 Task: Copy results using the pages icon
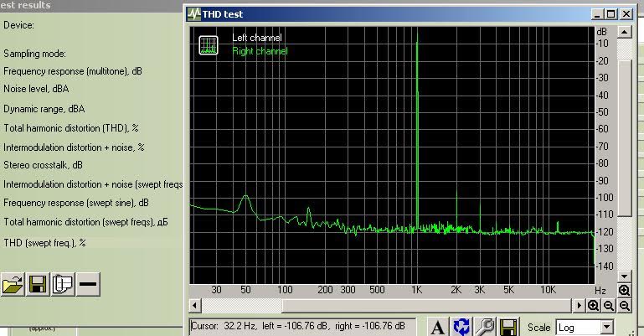[x=63, y=284]
